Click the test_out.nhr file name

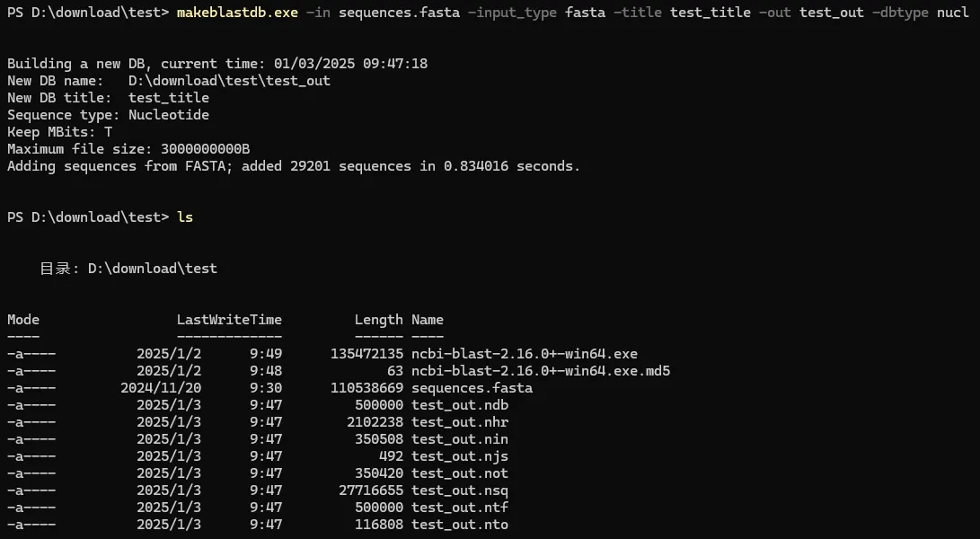click(459, 422)
